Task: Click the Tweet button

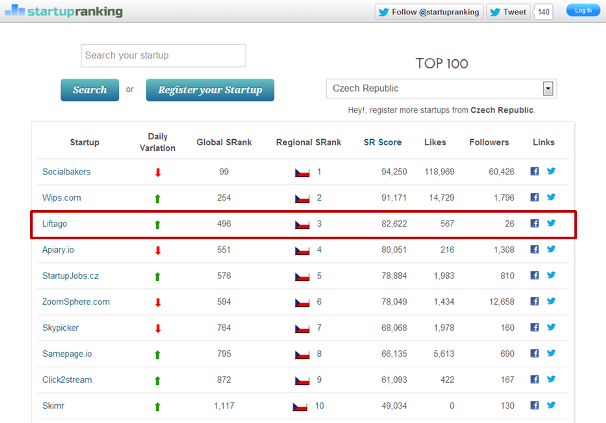Action: 508,12
